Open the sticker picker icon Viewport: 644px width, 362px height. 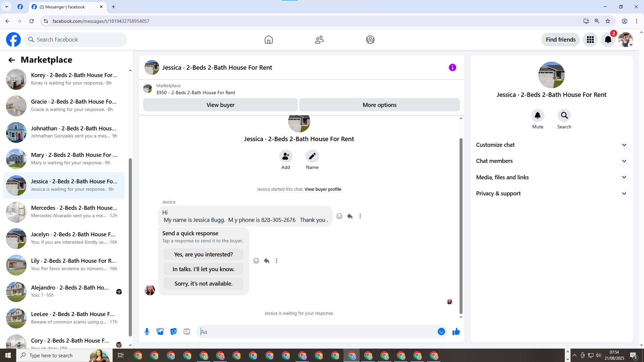pyautogui.click(x=173, y=331)
